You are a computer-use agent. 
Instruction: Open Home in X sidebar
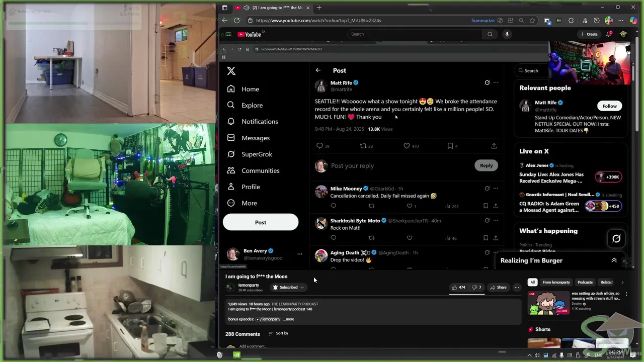point(243,89)
